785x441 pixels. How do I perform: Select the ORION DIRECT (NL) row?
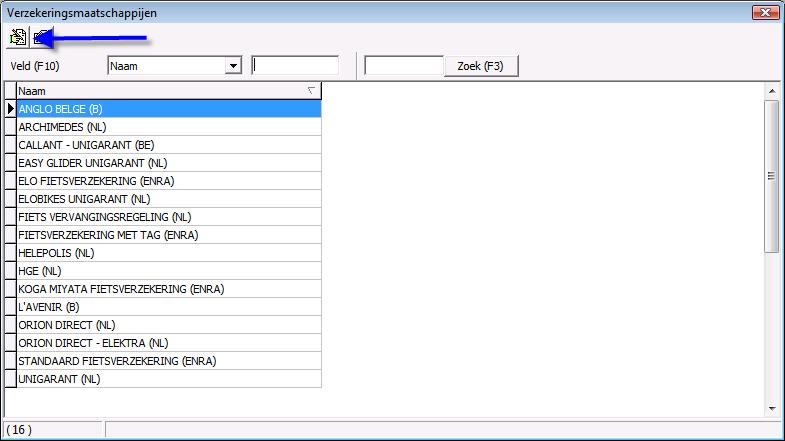click(x=169, y=325)
